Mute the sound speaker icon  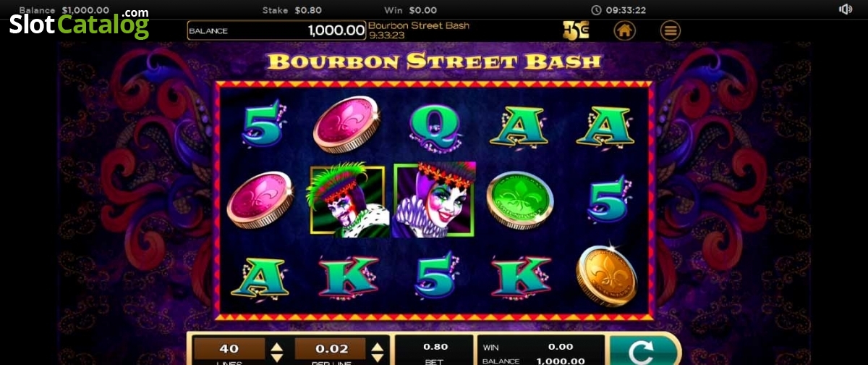point(846,9)
